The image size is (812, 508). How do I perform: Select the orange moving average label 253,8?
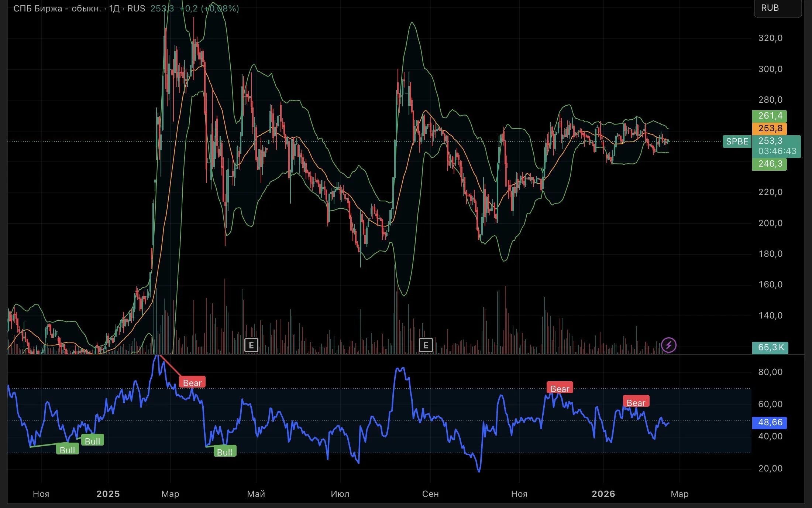(770, 129)
